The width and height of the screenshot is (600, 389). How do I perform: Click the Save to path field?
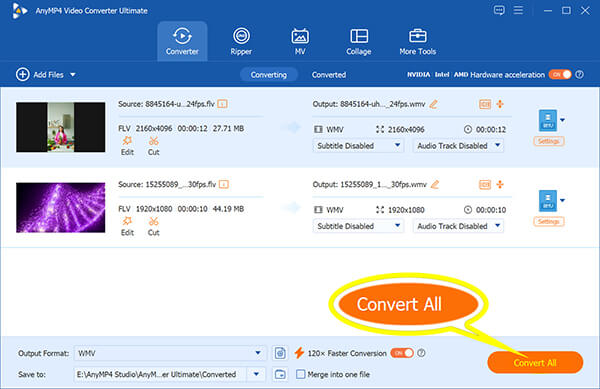[x=160, y=374]
